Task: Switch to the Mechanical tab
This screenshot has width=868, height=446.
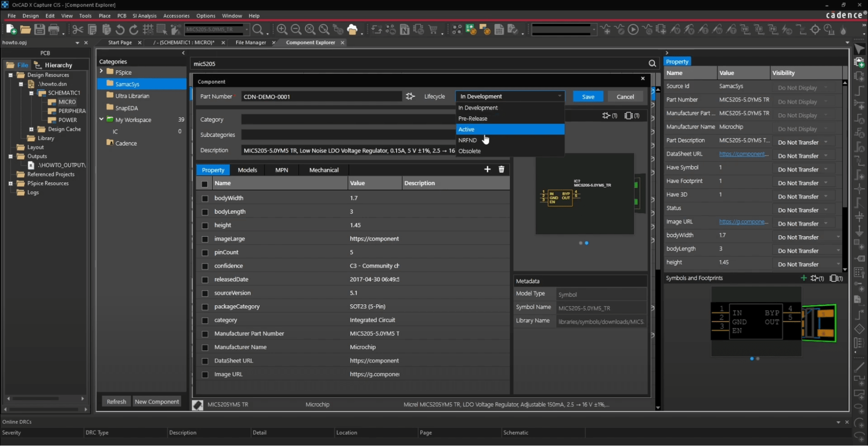Action: 324,170
